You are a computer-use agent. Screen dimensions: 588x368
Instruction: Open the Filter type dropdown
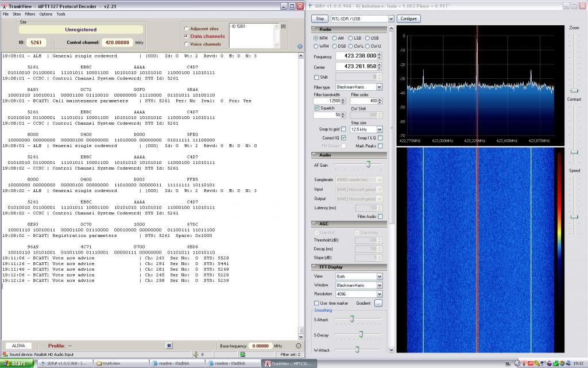(x=379, y=87)
